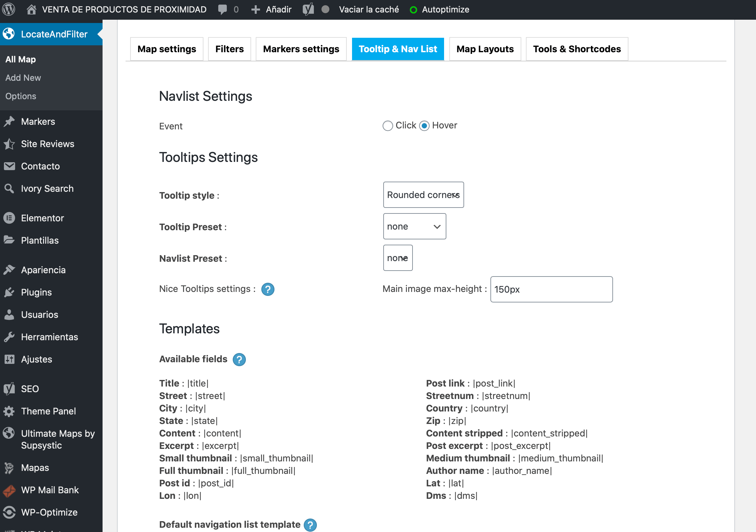This screenshot has width=756, height=532.
Task: Click LocateAndFilter globe icon in sidebar
Action: (9, 33)
